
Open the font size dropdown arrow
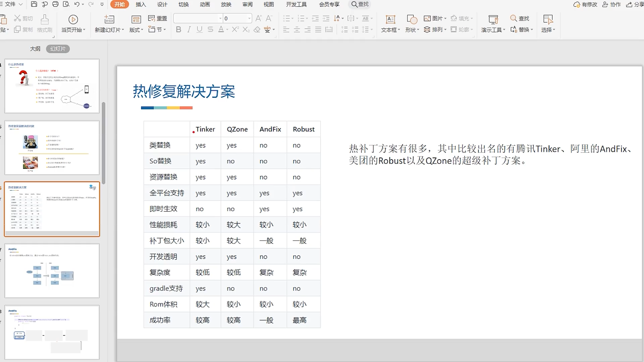(249, 18)
